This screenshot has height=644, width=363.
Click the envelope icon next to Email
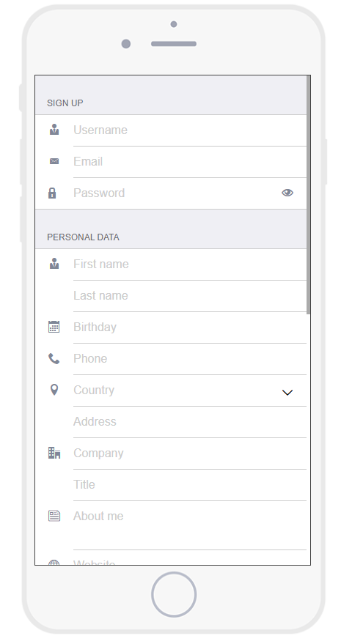54,161
